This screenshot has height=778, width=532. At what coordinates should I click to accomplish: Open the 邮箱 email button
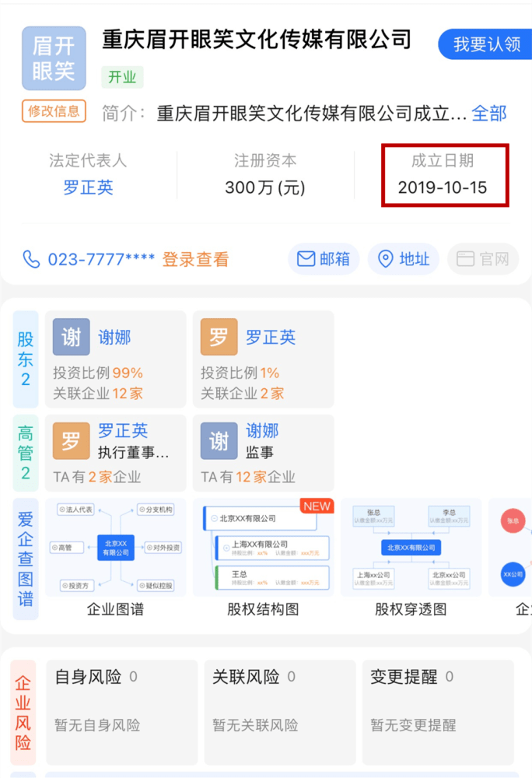(x=324, y=259)
